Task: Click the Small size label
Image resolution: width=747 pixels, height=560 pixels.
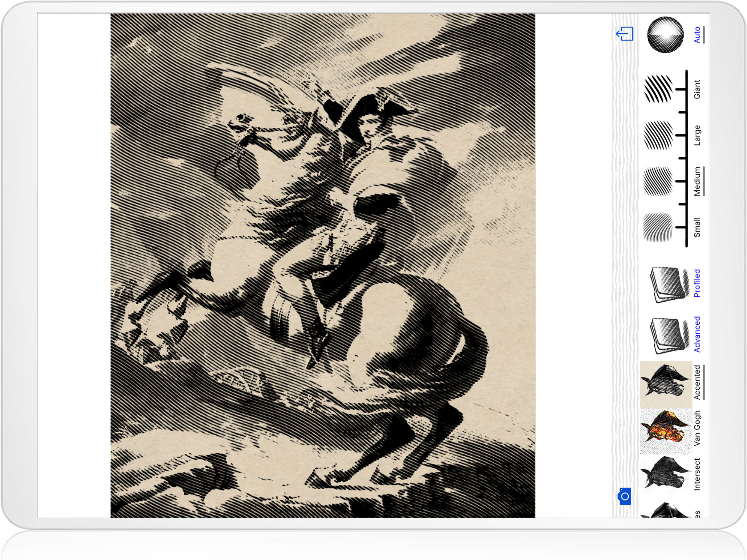Action: (697, 227)
